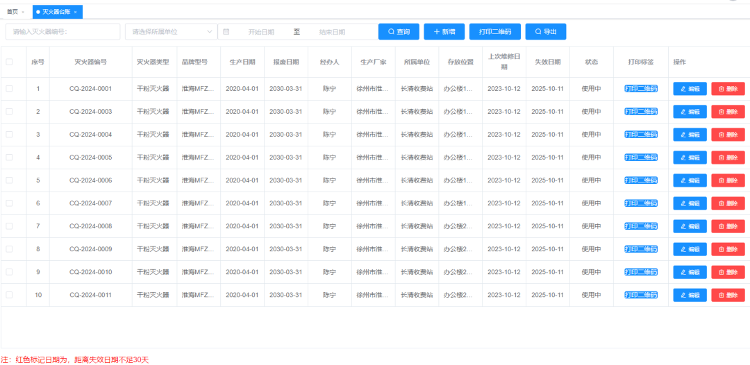Delete the CQ-2024-0010 row
This screenshot has width=750, height=365.
click(728, 272)
